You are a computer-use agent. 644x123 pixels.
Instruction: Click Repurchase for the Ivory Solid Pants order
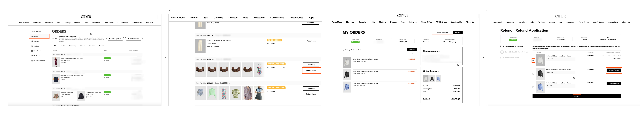pos(311,41)
